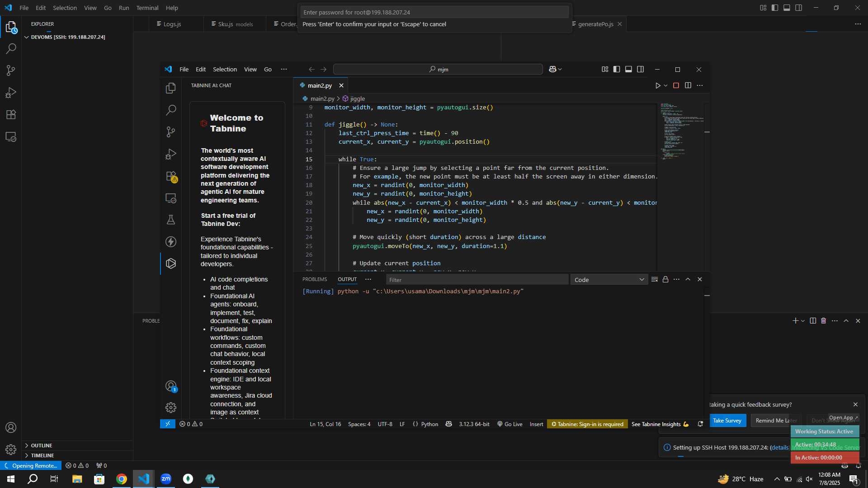
Task: Open Source Control in the mjm window
Action: pos(171,132)
